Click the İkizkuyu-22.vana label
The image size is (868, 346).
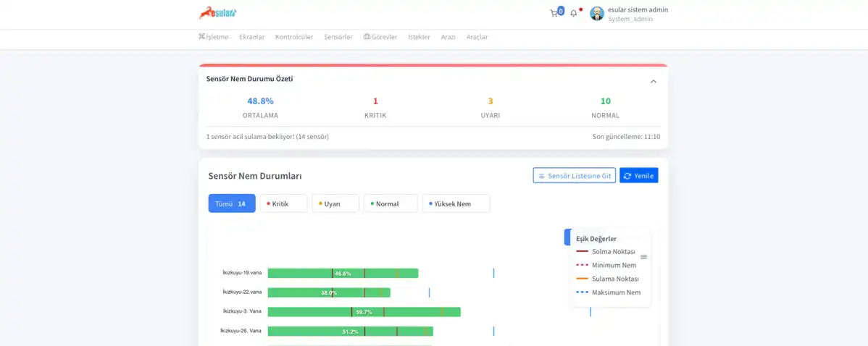pos(242,292)
